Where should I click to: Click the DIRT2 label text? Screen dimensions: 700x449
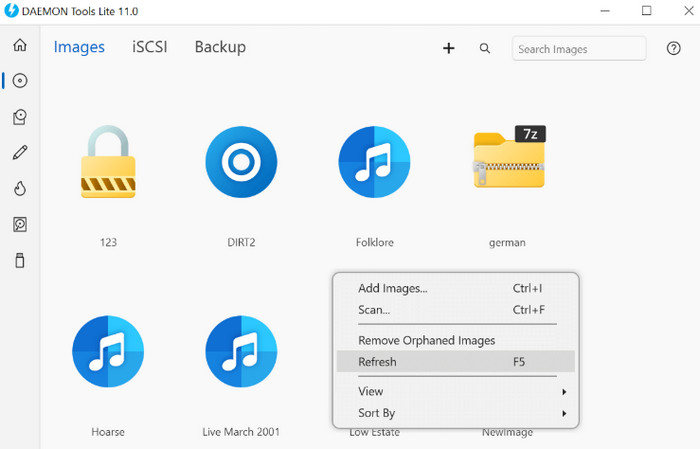241,242
